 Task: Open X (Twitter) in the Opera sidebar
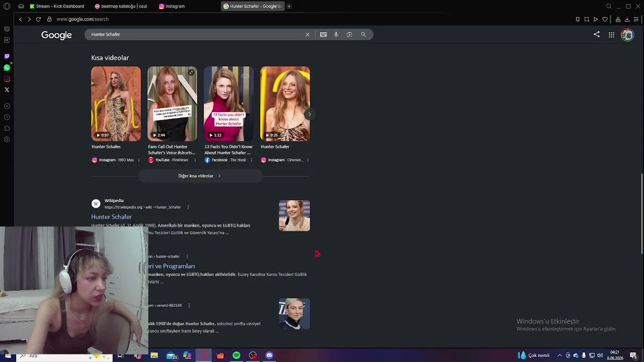(7, 90)
